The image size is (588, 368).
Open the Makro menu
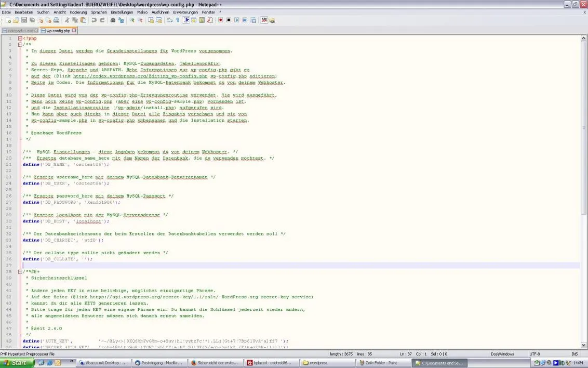142,12
